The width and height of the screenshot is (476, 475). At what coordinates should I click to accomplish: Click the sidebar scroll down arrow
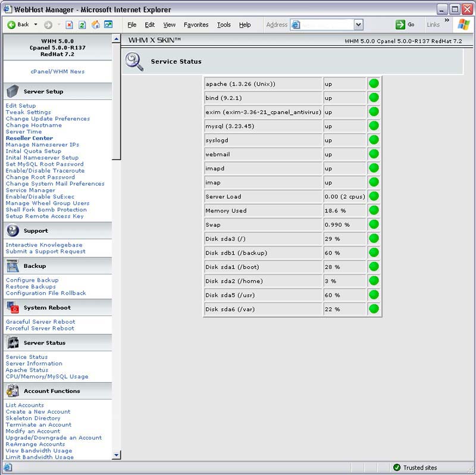116,455
